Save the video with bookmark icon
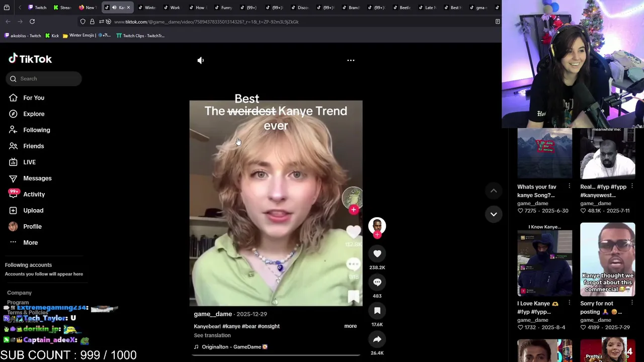 (377, 311)
